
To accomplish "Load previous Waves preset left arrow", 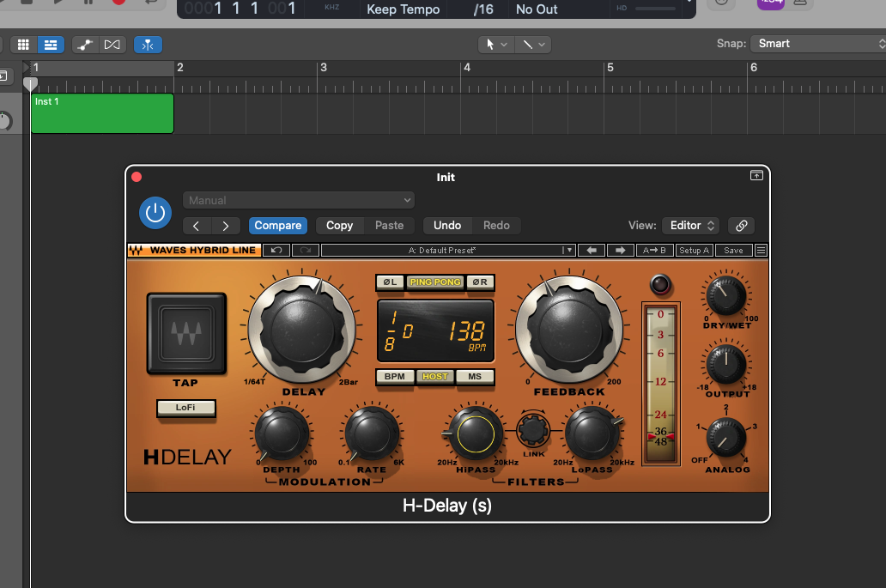I will (x=592, y=251).
